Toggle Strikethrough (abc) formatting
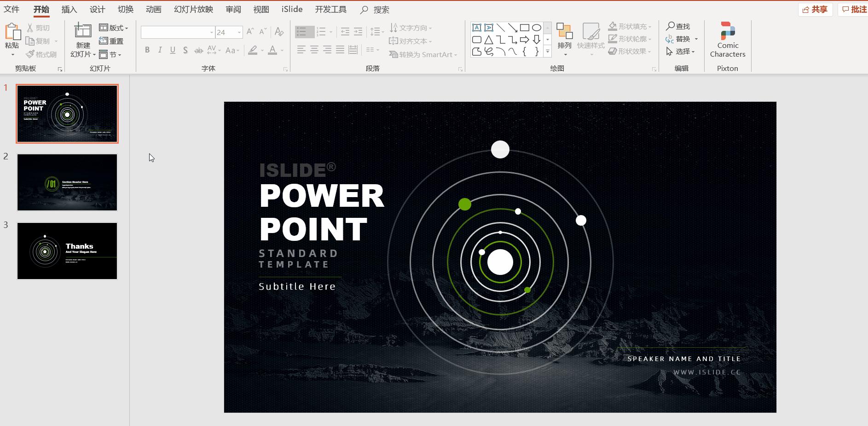 click(x=198, y=50)
